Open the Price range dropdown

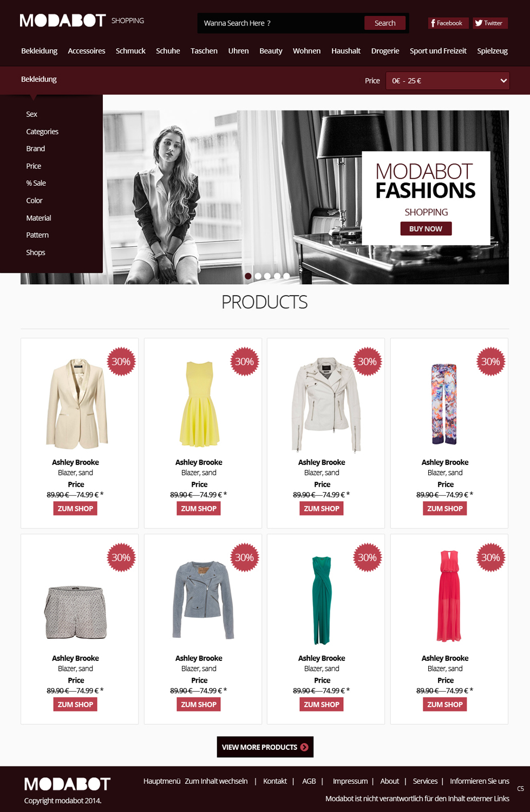click(x=448, y=81)
